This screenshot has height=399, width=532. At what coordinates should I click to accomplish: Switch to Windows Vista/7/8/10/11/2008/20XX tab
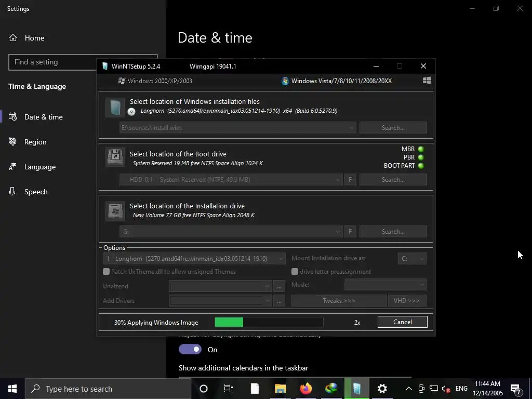pos(337,81)
